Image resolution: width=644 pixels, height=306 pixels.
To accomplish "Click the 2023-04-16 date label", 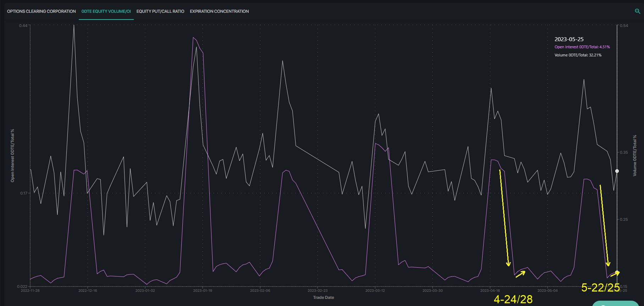I will coord(490,290).
